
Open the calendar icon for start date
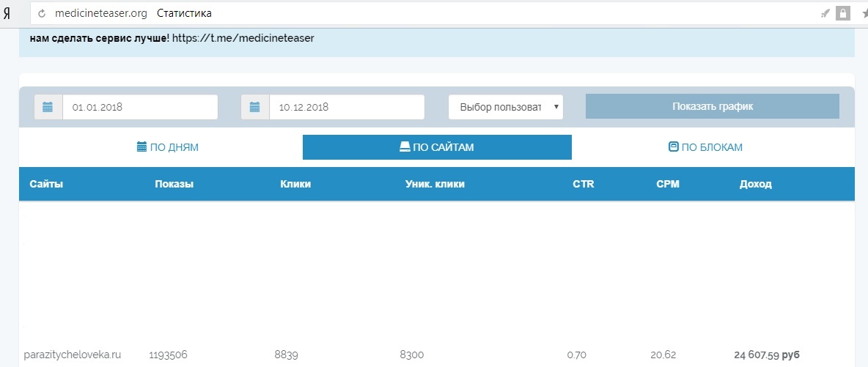(48, 107)
